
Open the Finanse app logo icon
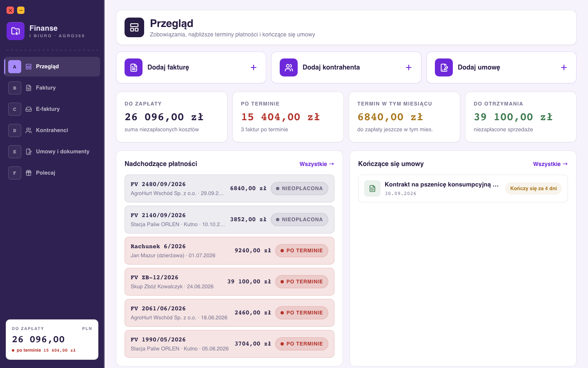[16, 31]
